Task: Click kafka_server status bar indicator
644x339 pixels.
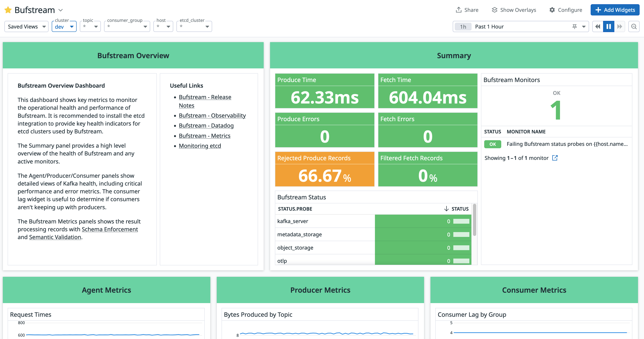Action: (x=461, y=221)
